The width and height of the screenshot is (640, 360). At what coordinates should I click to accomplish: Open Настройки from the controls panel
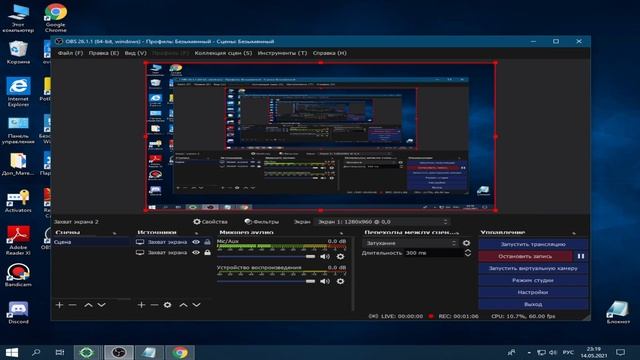533,292
